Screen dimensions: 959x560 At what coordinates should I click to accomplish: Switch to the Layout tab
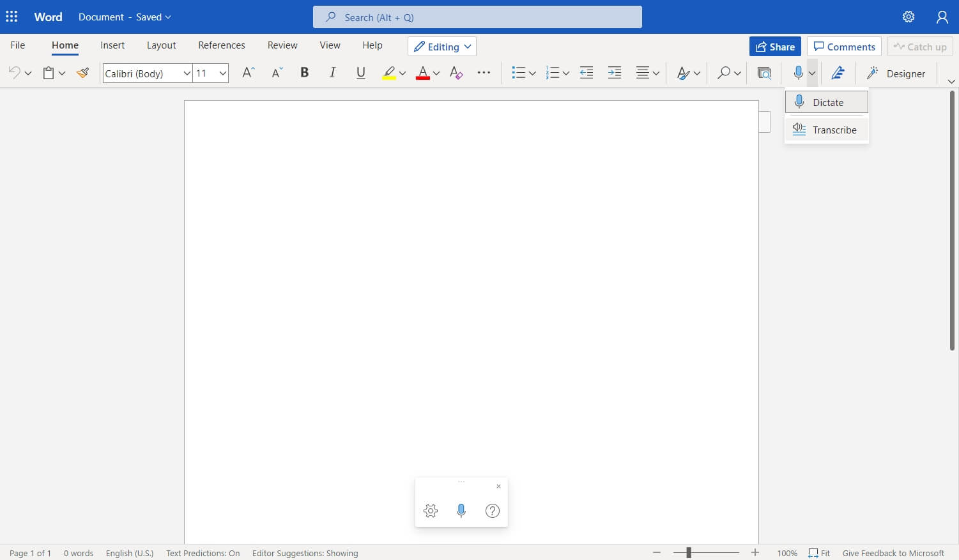point(161,45)
